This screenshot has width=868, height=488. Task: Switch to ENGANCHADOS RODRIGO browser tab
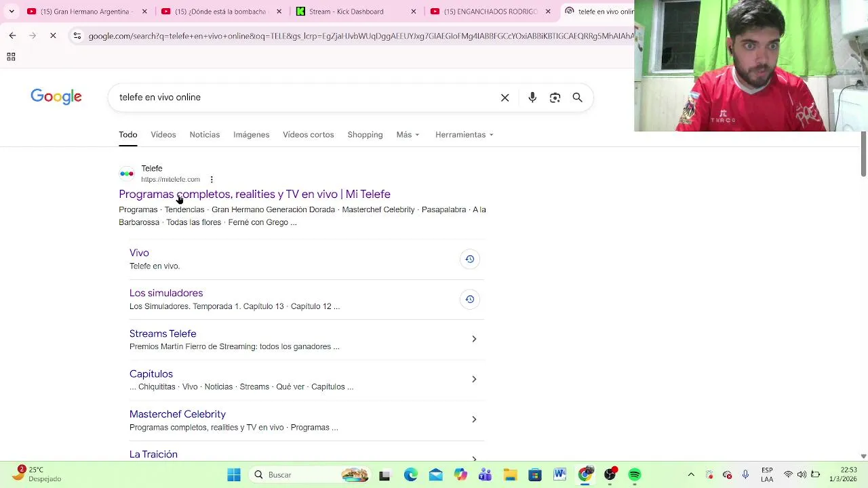[x=489, y=12]
